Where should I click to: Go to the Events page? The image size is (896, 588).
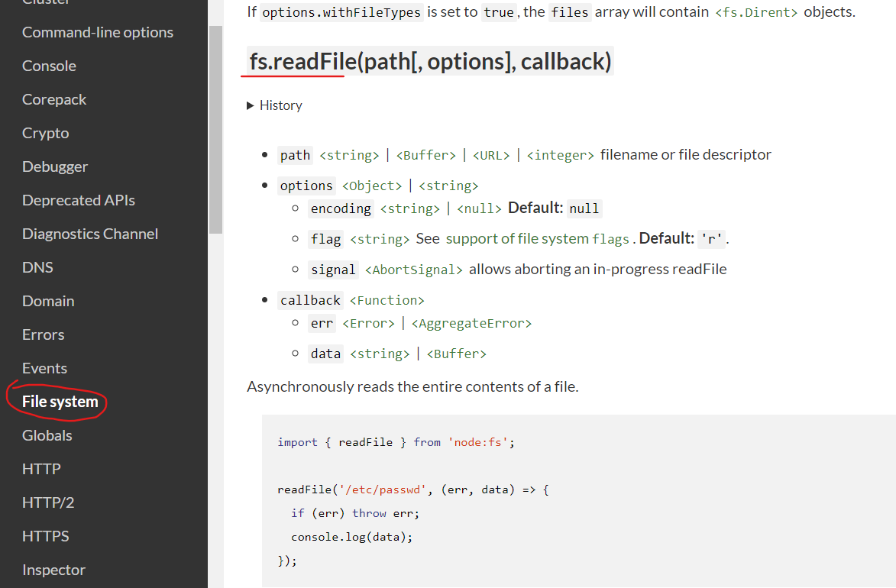(x=44, y=369)
